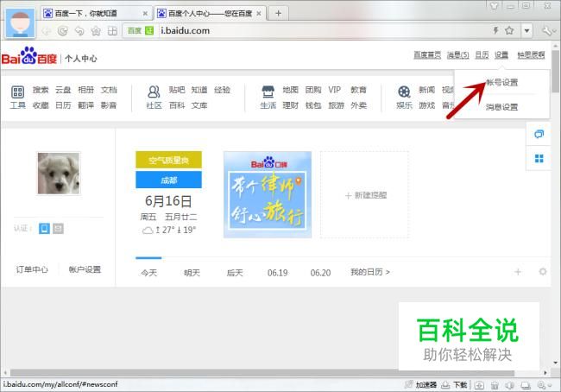Open the 翻译 translate link
The height and width of the screenshot is (392, 561).
(x=85, y=105)
